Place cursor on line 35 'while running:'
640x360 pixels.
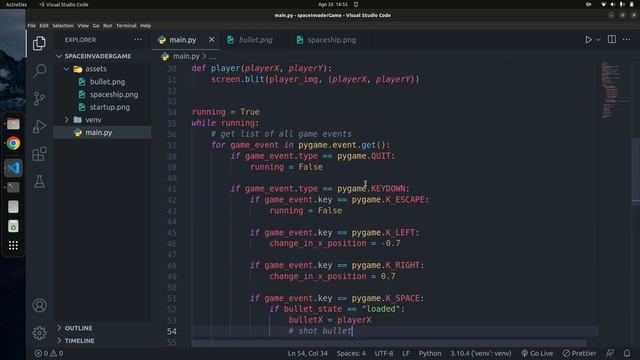point(225,123)
